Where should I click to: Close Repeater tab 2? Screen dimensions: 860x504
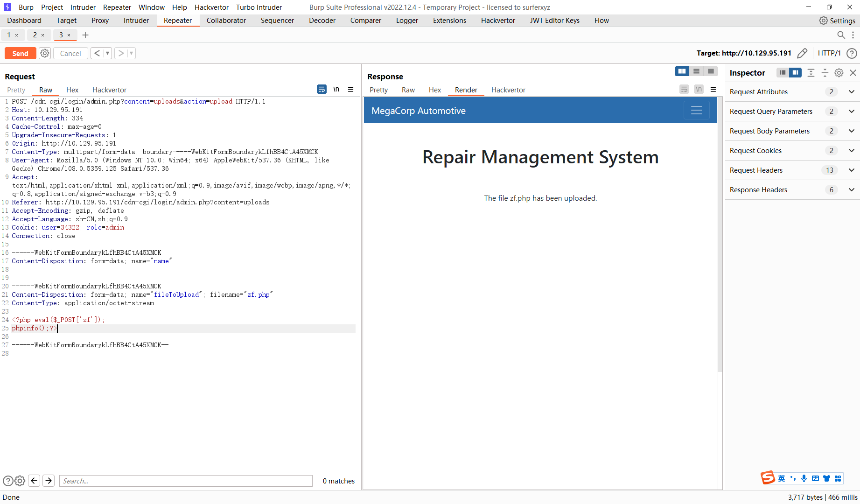43,35
